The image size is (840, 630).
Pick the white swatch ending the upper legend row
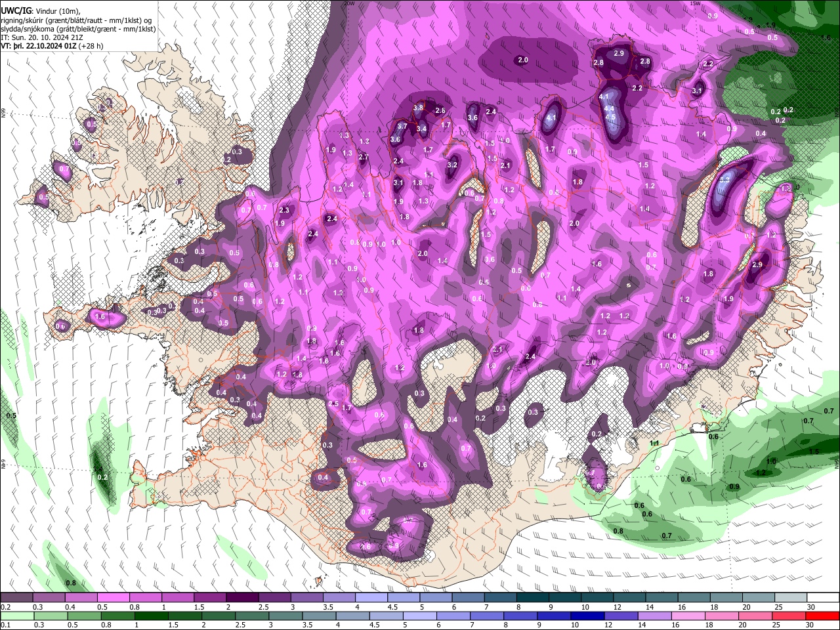point(823,597)
